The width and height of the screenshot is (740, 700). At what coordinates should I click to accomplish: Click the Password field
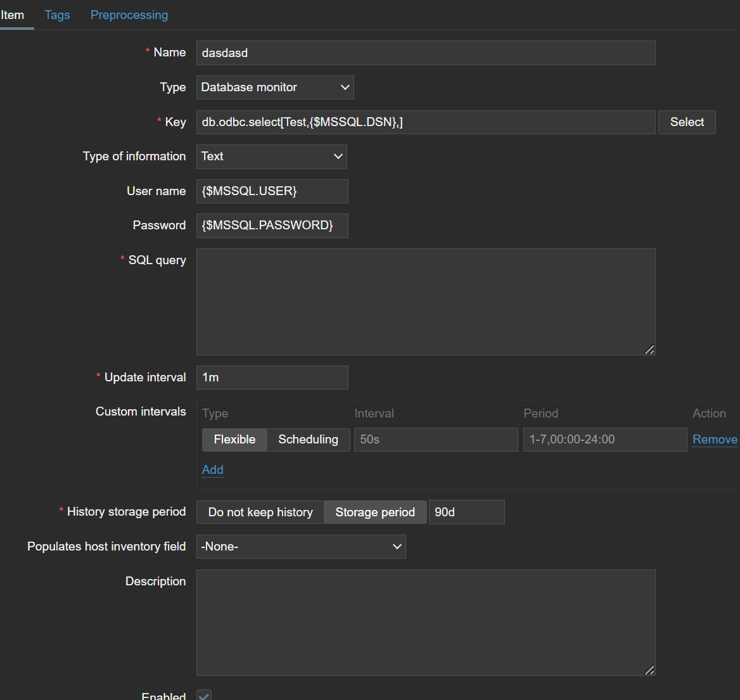(272, 226)
